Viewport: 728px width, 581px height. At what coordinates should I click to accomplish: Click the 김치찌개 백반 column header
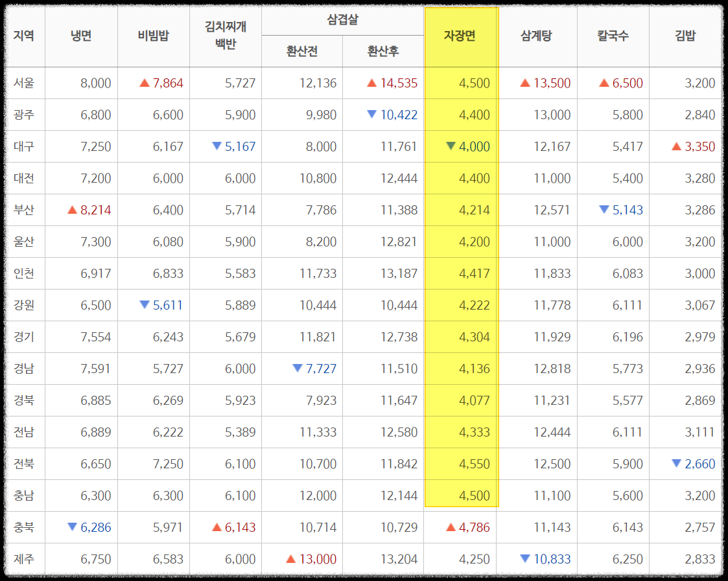pyautogui.click(x=225, y=35)
